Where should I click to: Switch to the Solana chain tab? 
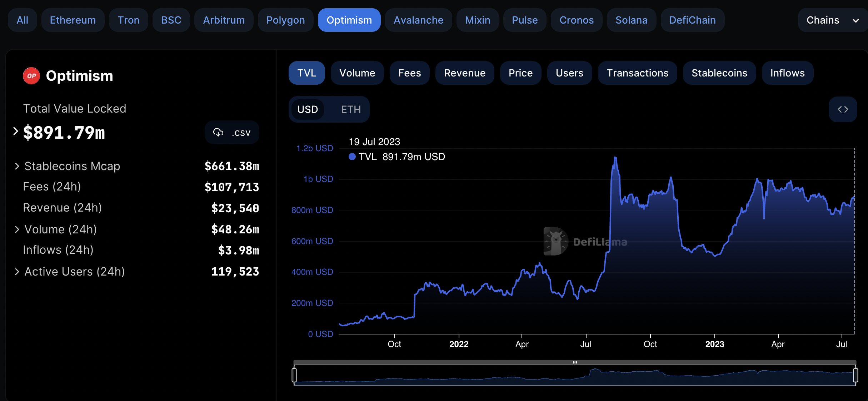[632, 20]
